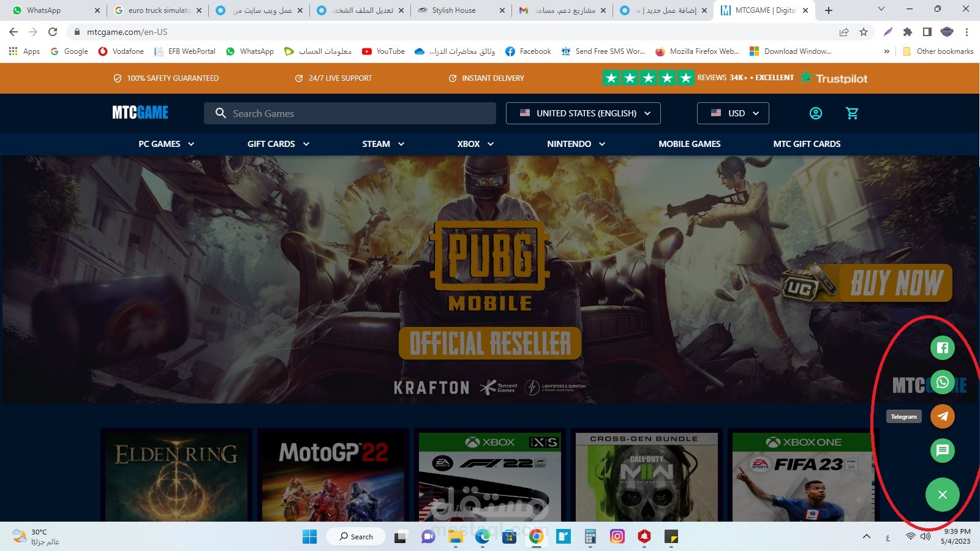Viewport: 980px width, 551px height.
Task: Open the EFB WebPortal bookmark
Action: pos(185,51)
